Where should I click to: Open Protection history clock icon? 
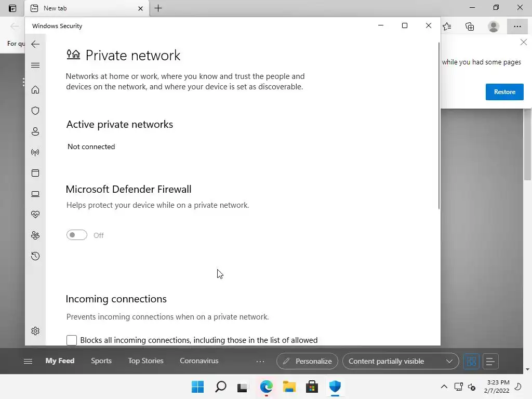point(35,256)
